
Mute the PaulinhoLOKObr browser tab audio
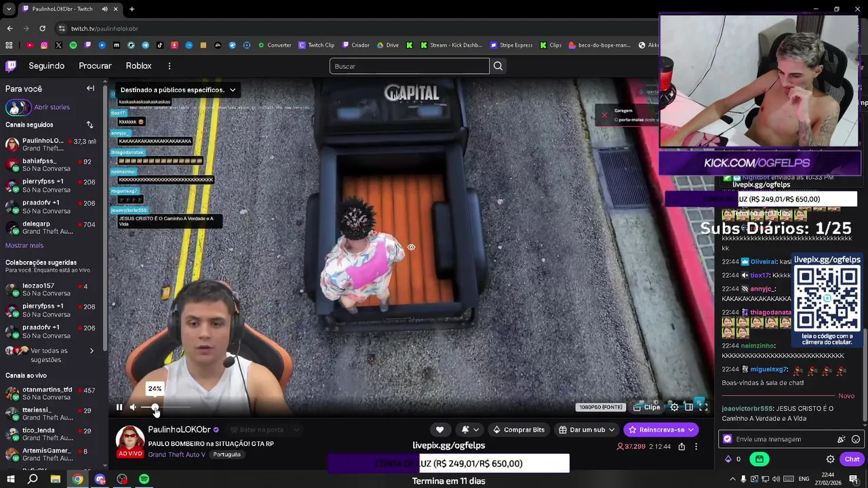point(104,9)
